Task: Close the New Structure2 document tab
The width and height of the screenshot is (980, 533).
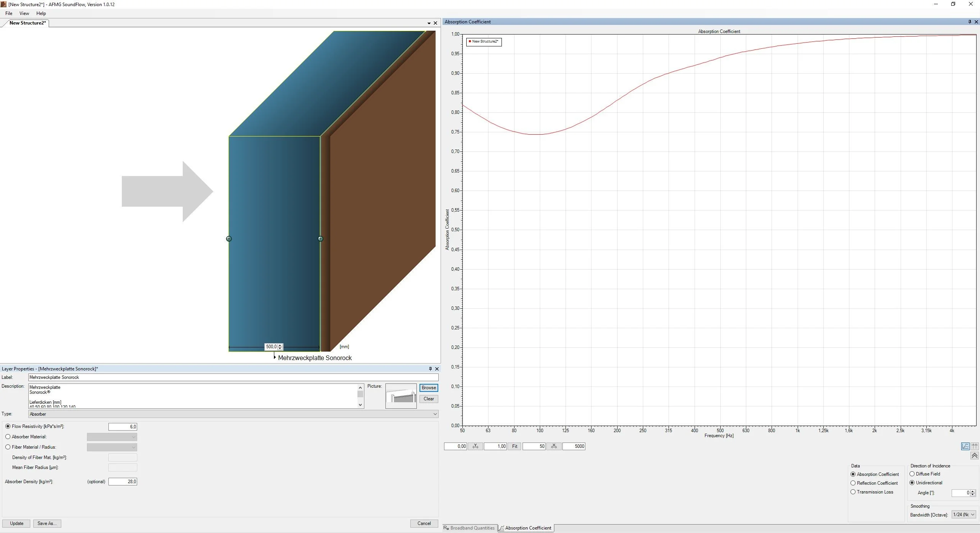Action: pyautogui.click(x=435, y=23)
